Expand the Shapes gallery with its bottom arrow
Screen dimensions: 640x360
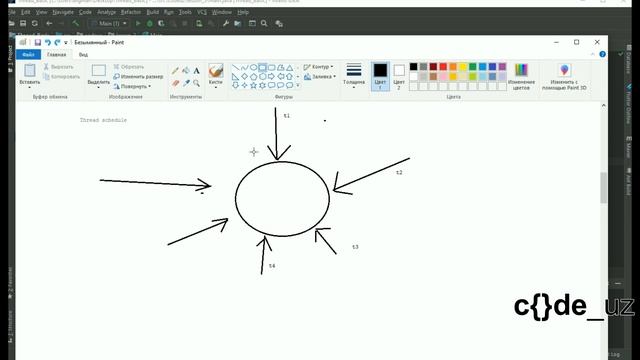point(298,85)
